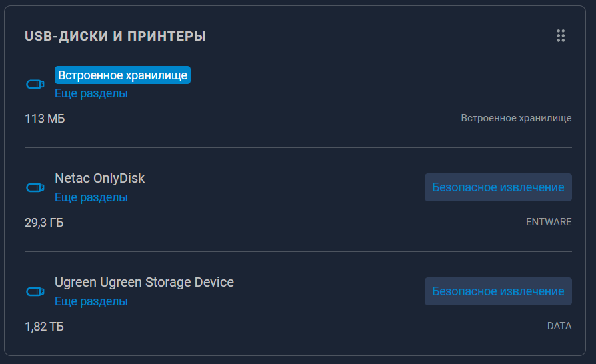
Task: Click the 113 МБ size value
Action: (45, 119)
